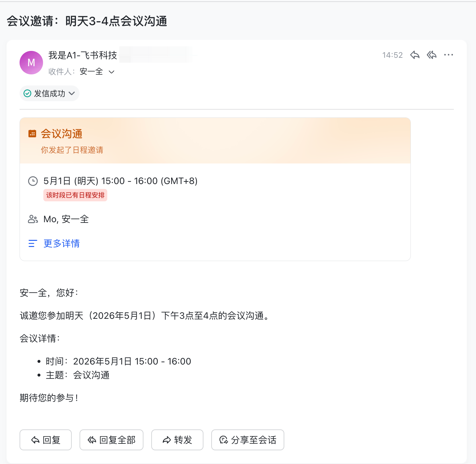Viewport: 476px width, 464px height.
Task: Click the attendees text Mo, 安一全
Action: coord(66,219)
